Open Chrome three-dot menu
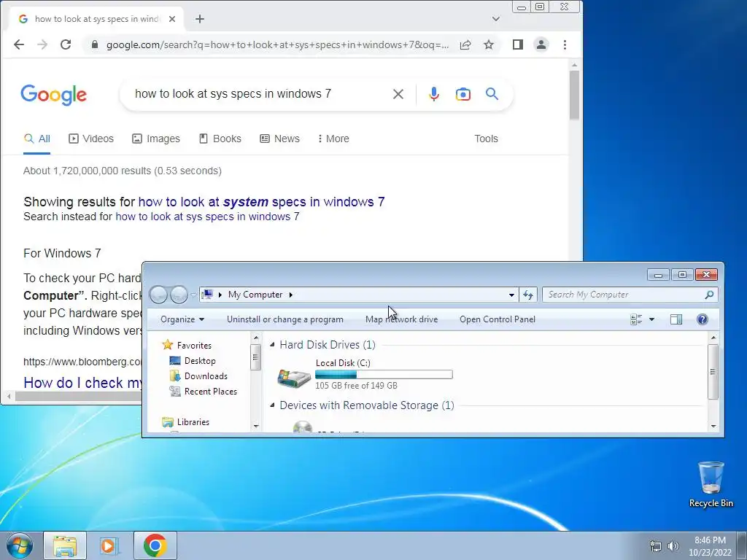The width and height of the screenshot is (747, 560). 565,44
